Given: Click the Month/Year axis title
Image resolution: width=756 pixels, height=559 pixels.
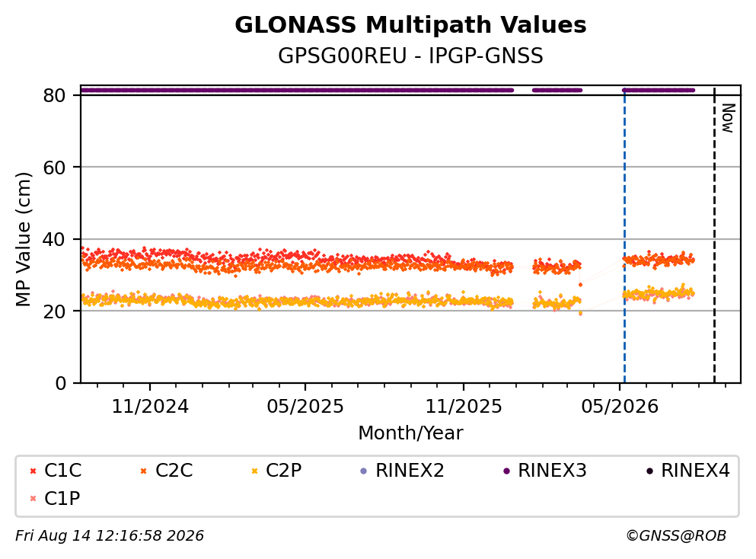Looking at the screenshot, I should pyautogui.click(x=410, y=433).
